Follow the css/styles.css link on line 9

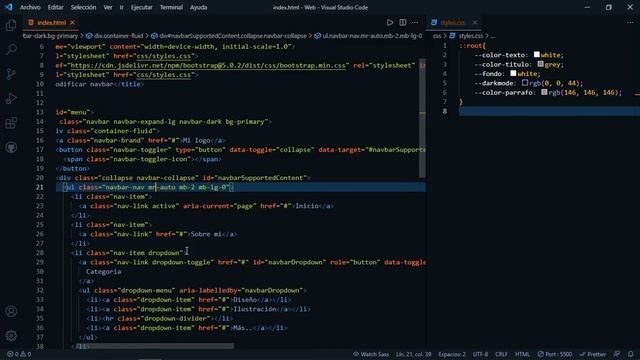point(164,75)
